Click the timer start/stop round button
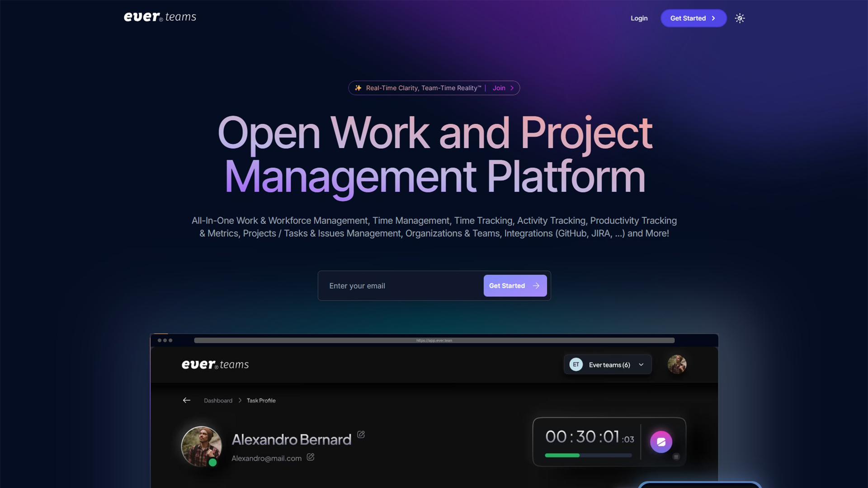 (661, 442)
